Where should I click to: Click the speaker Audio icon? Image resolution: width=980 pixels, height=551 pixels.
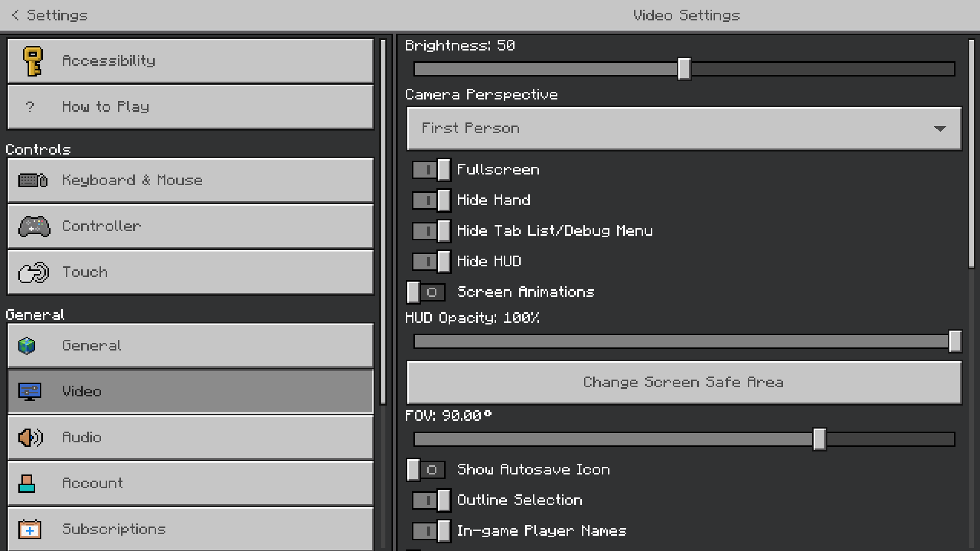coord(31,438)
